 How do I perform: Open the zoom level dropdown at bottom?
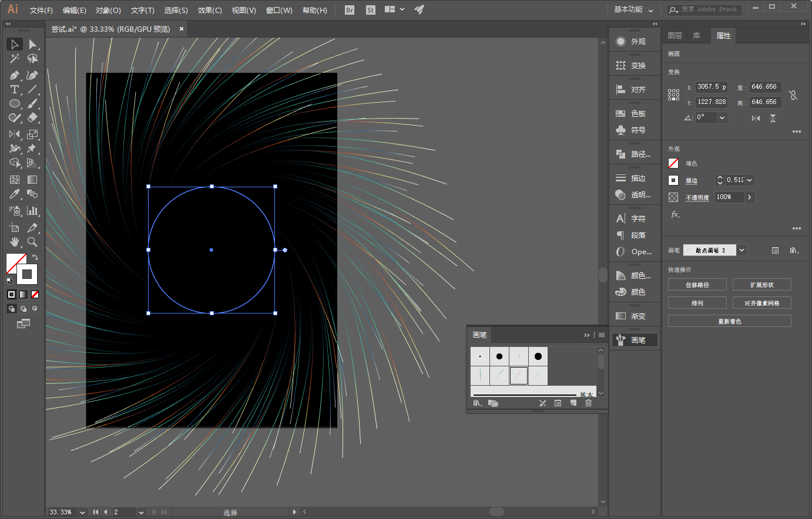pyautogui.click(x=82, y=512)
